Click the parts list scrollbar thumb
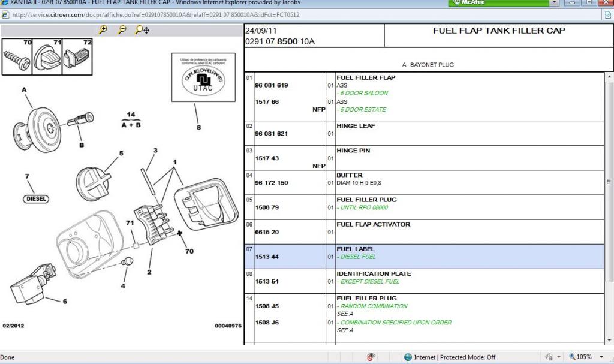Image resolution: width=614 pixels, height=364 pixels. point(609,182)
